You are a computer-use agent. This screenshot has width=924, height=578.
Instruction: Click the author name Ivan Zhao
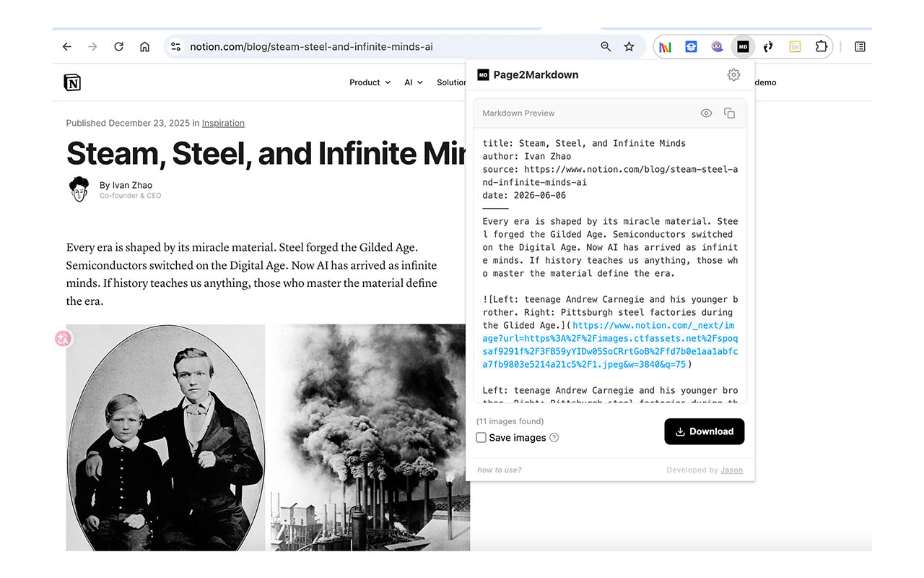pos(132,186)
